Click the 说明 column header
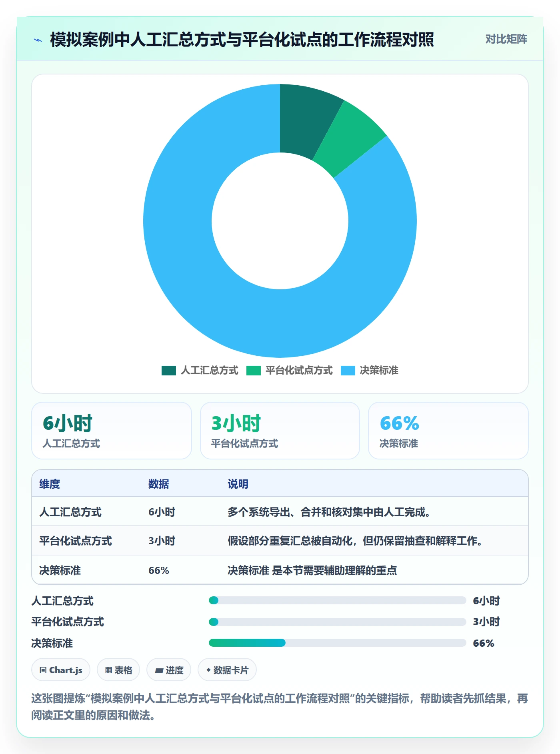 pyautogui.click(x=238, y=484)
